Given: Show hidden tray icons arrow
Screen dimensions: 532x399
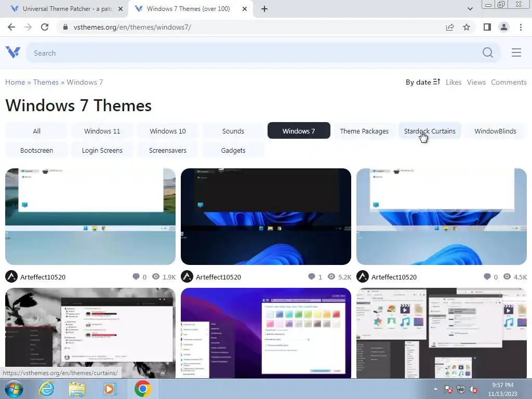Looking at the screenshot, I should [x=435, y=389].
